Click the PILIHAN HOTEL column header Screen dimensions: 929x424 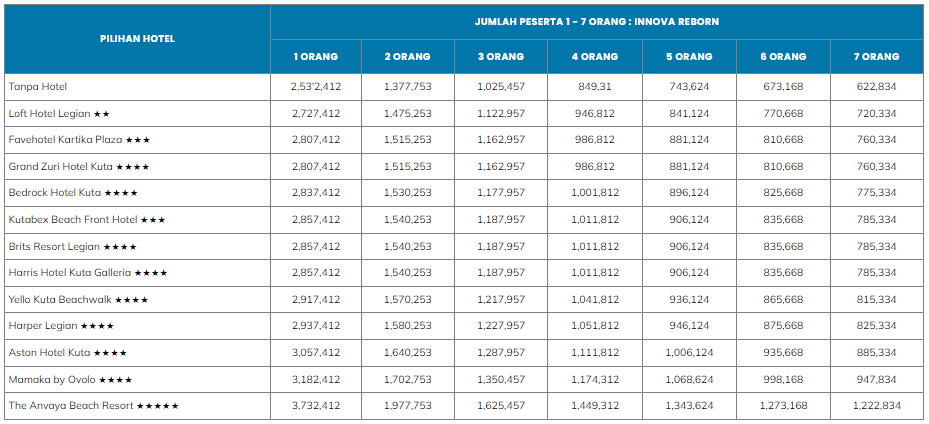(x=137, y=39)
